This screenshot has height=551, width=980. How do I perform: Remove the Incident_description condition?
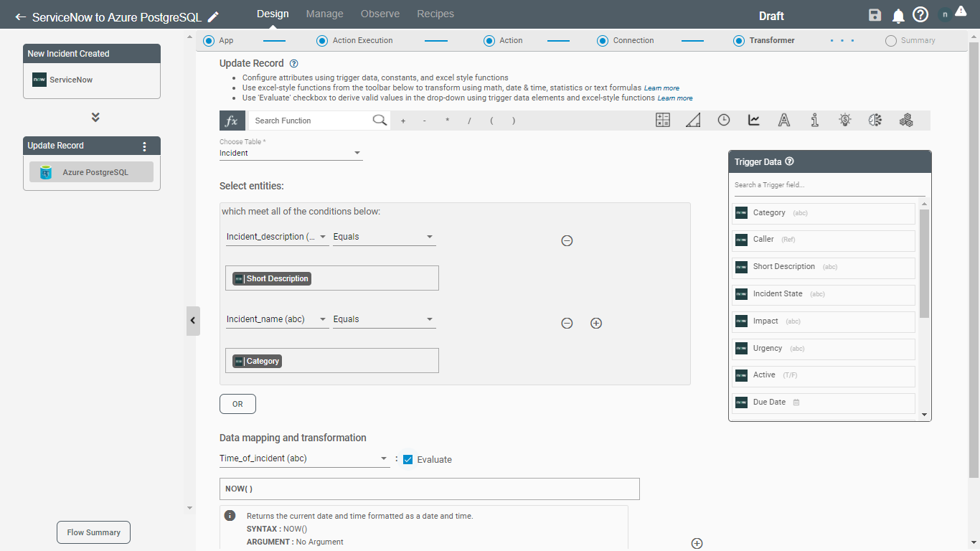pos(567,241)
